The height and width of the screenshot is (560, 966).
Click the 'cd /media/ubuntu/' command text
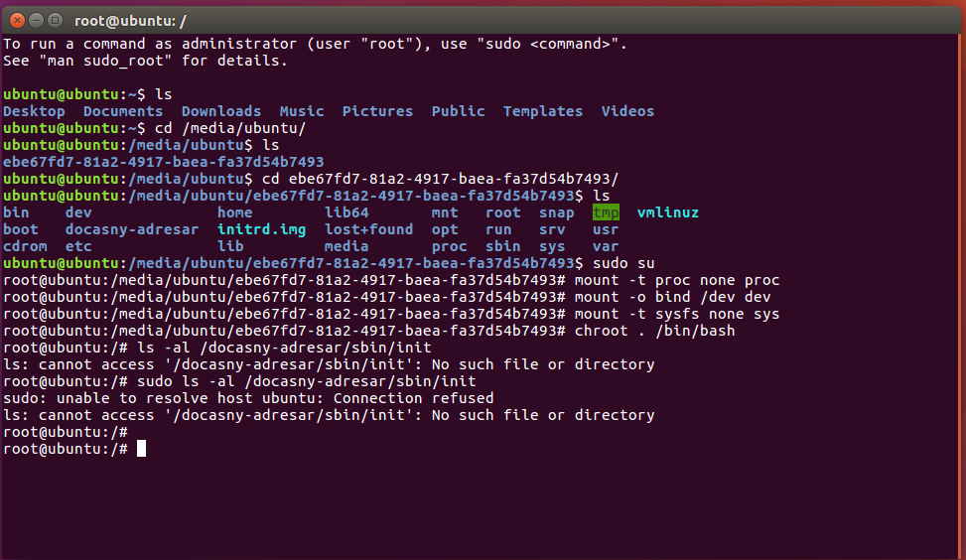(230, 128)
